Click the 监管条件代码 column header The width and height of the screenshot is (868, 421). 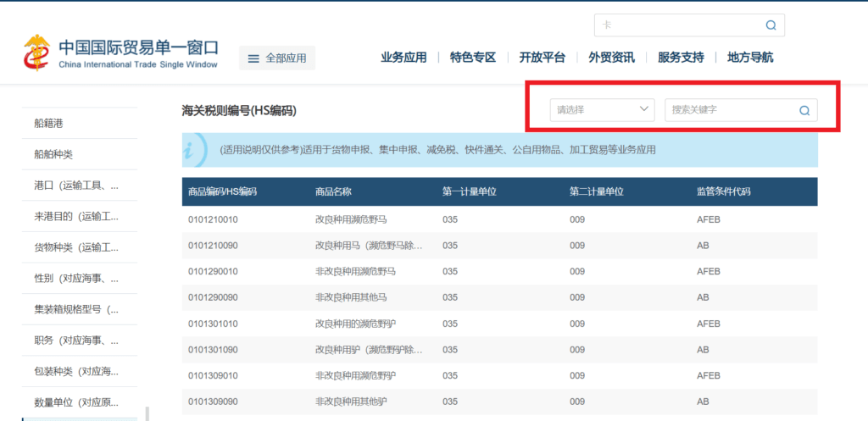[724, 192]
